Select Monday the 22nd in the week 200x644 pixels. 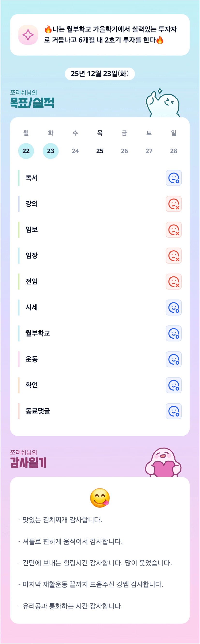coord(26,151)
